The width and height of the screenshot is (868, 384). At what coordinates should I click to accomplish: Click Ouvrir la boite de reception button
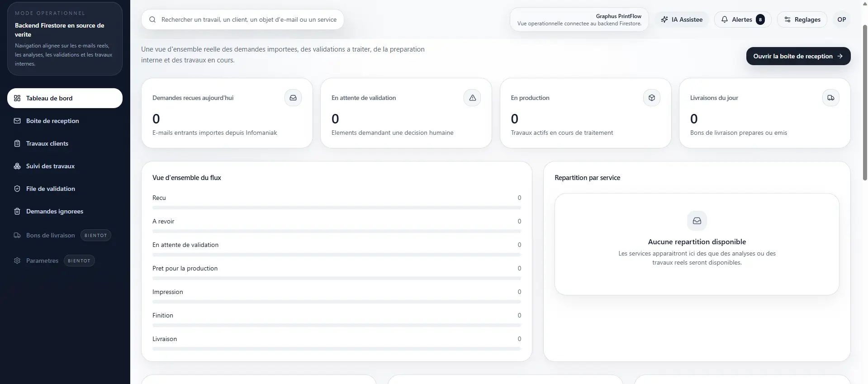coord(798,56)
